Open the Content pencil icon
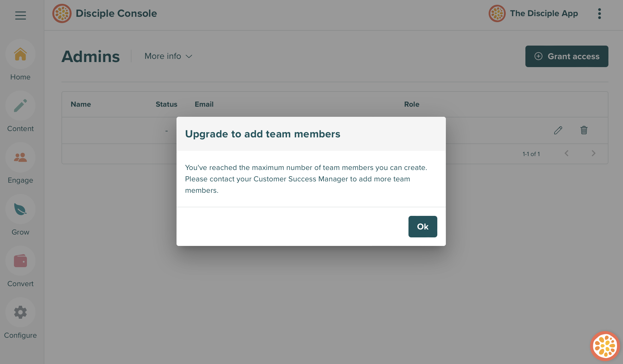Image resolution: width=623 pixels, height=364 pixels. click(x=20, y=106)
